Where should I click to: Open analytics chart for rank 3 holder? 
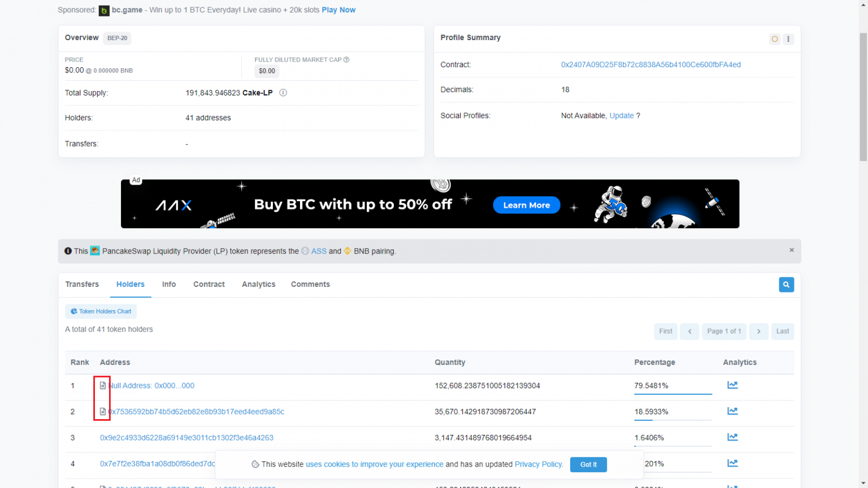point(732,437)
